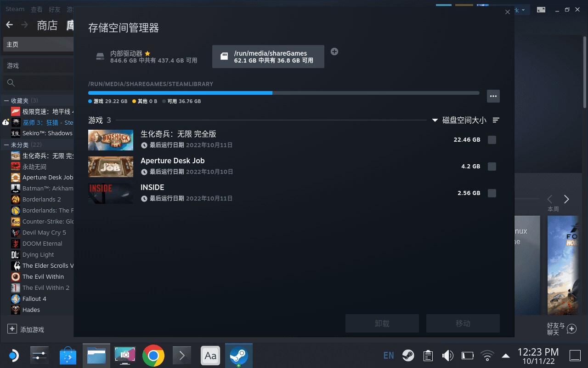Viewport: 588px width, 368px height.
Task: Open the 查看 menu
Action: [x=37, y=9]
